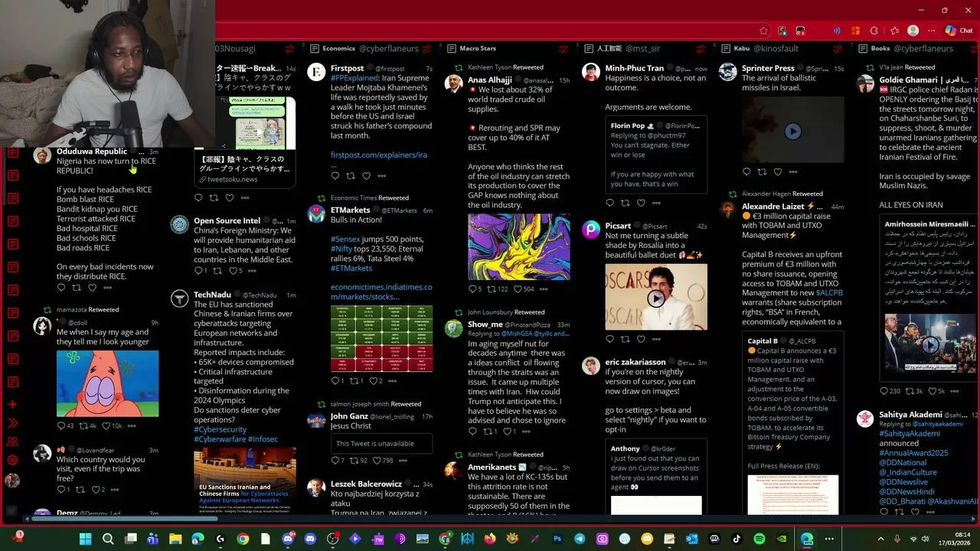Open Google Chrome from taskbar
This screenshot has height=551, width=980.
243,539
